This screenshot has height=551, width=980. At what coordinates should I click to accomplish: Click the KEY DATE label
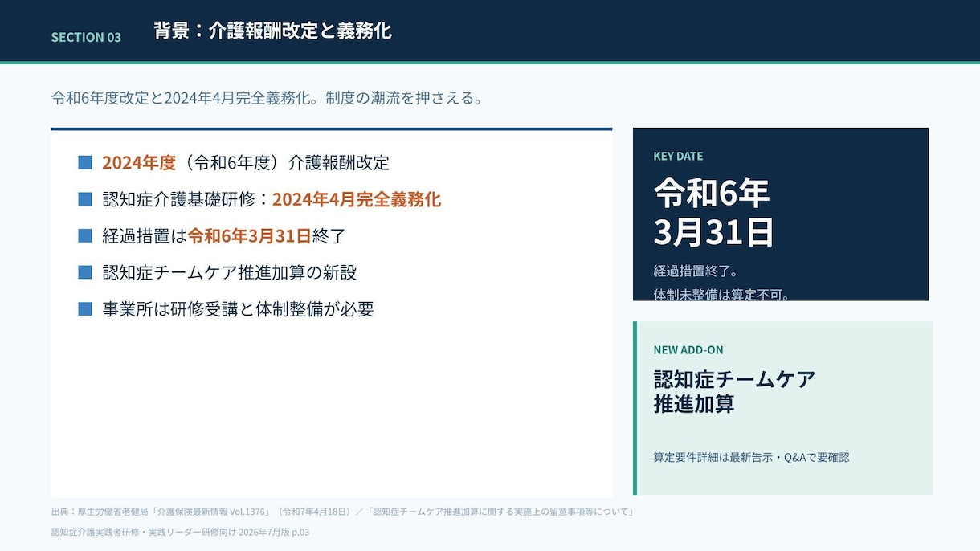[x=678, y=156]
